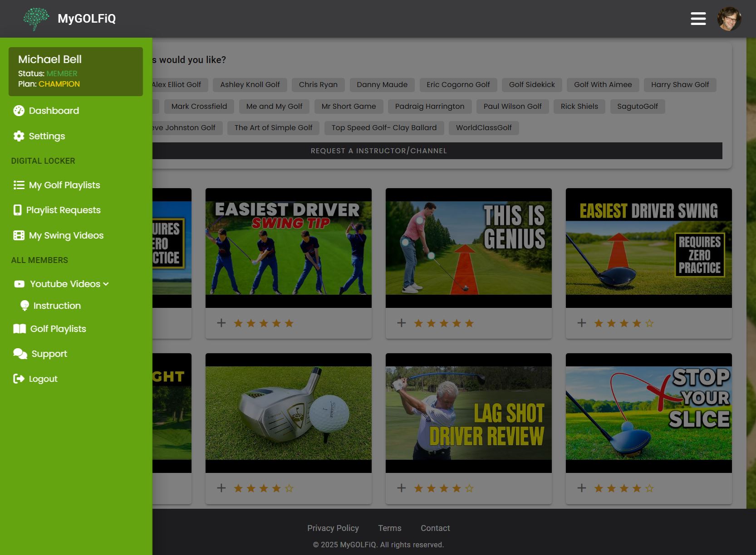Pick the Harry Shaw Golf tag
756x555 pixels.
pyautogui.click(x=680, y=85)
